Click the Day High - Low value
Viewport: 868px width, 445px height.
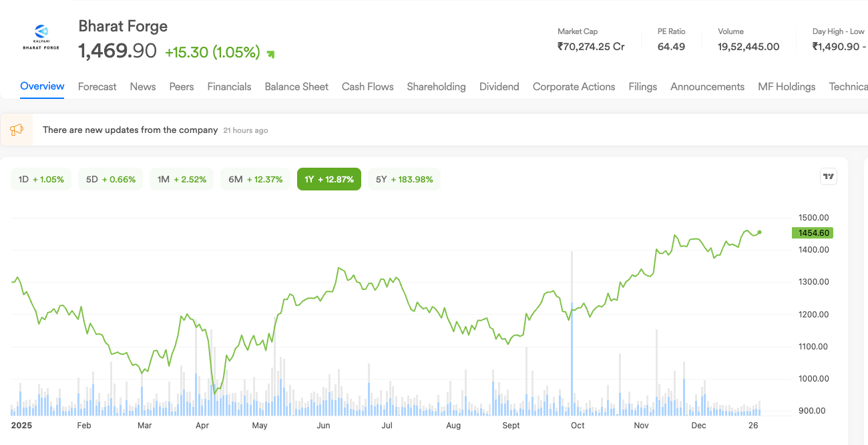839,47
